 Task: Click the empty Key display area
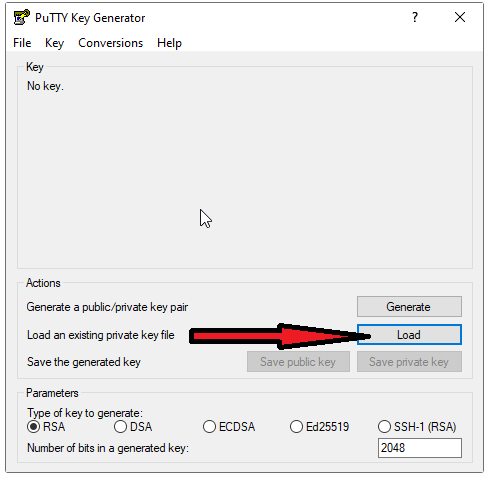point(245,173)
